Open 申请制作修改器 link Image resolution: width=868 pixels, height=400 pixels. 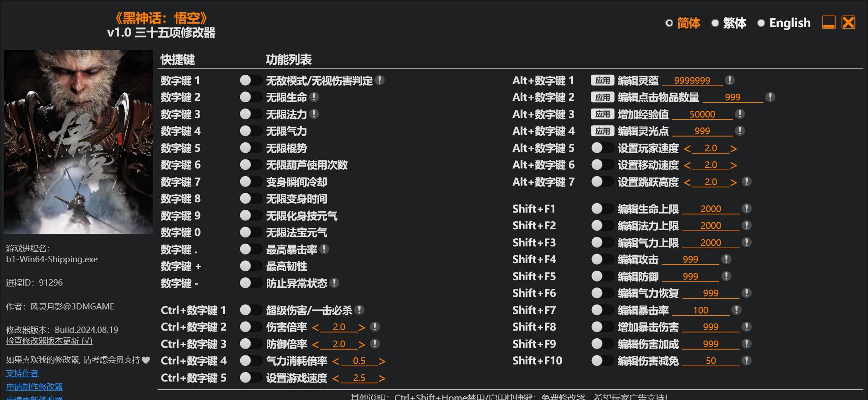(34, 386)
